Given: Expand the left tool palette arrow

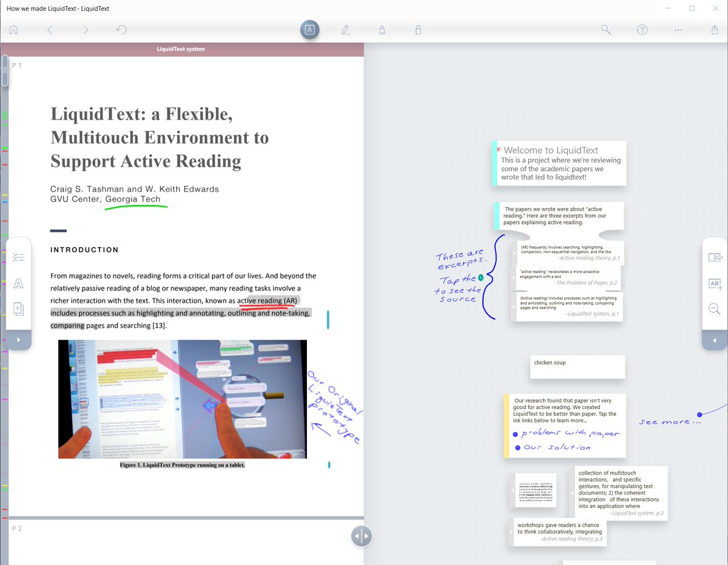Looking at the screenshot, I should click(18, 340).
